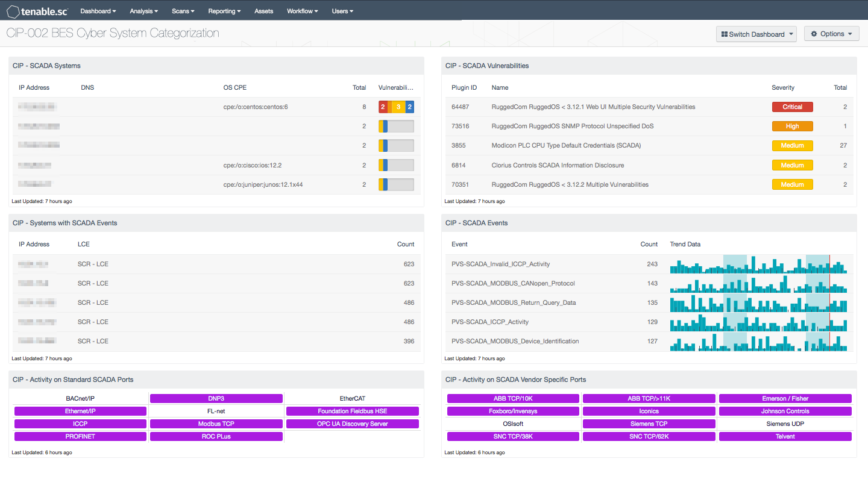
Task: Select the Modbus TCP indicator
Action: coord(216,424)
